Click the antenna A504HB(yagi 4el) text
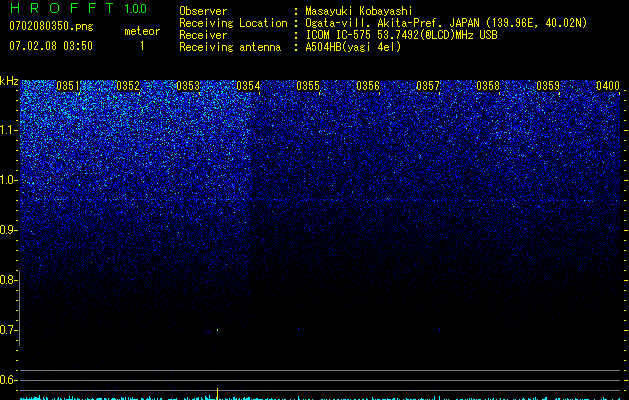 click(353, 47)
